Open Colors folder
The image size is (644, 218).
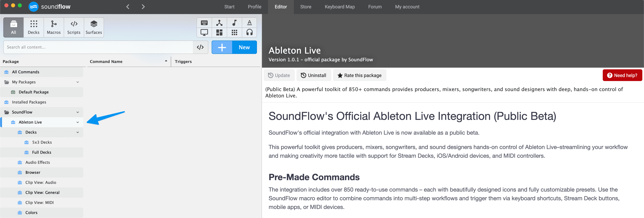[41, 212]
